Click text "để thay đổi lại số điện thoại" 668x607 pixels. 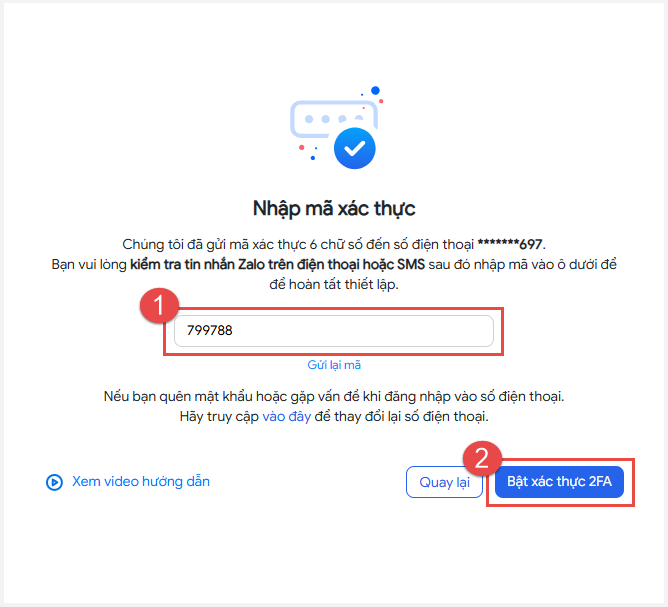point(401,416)
